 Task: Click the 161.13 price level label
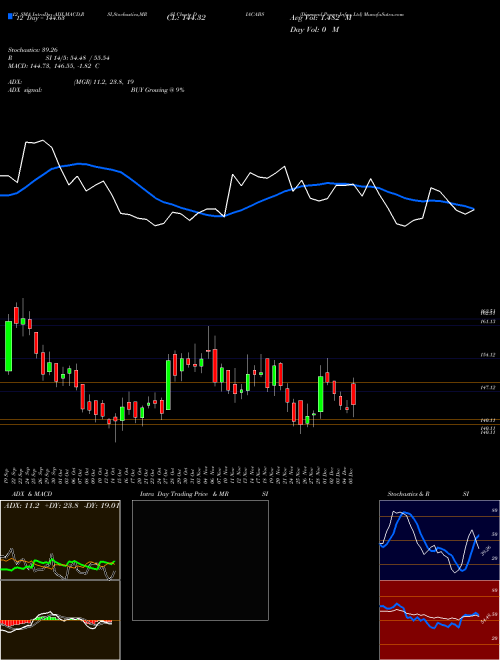click(x=487, y=322)
